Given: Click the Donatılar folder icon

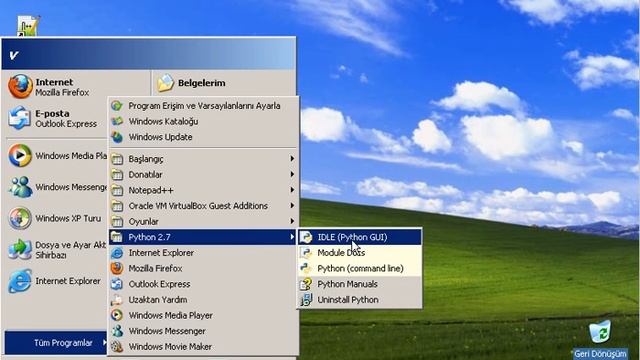Looking at the screenshot, I should pos(117,175).
